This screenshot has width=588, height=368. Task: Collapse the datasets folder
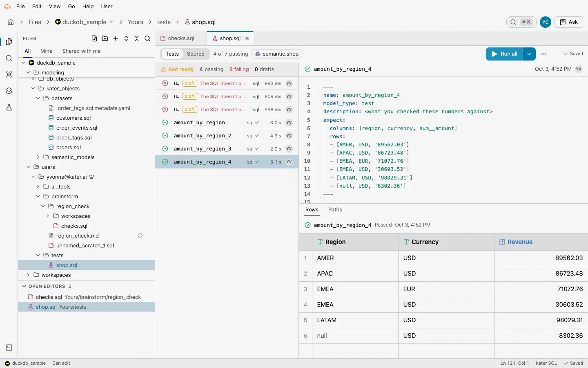[38, 99]
